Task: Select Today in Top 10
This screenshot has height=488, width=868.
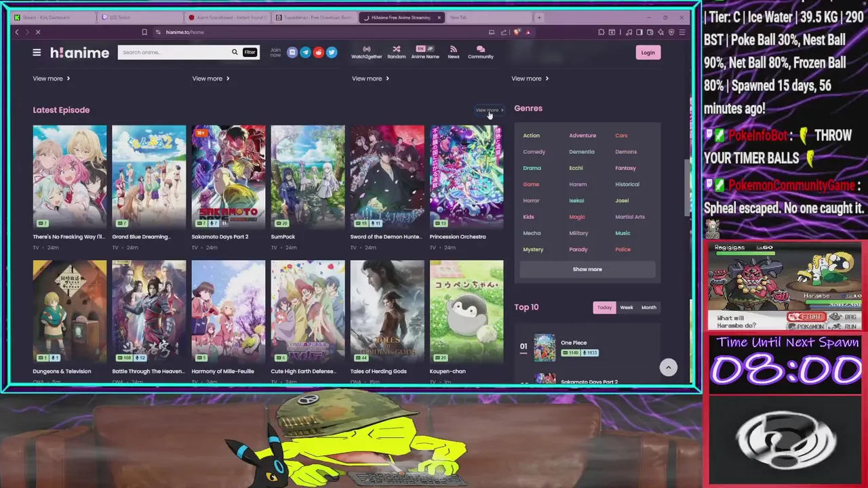Action: 604,307
